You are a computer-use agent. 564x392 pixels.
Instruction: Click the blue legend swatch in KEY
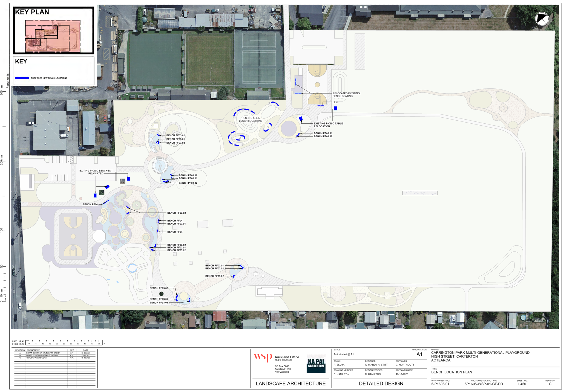22,78
